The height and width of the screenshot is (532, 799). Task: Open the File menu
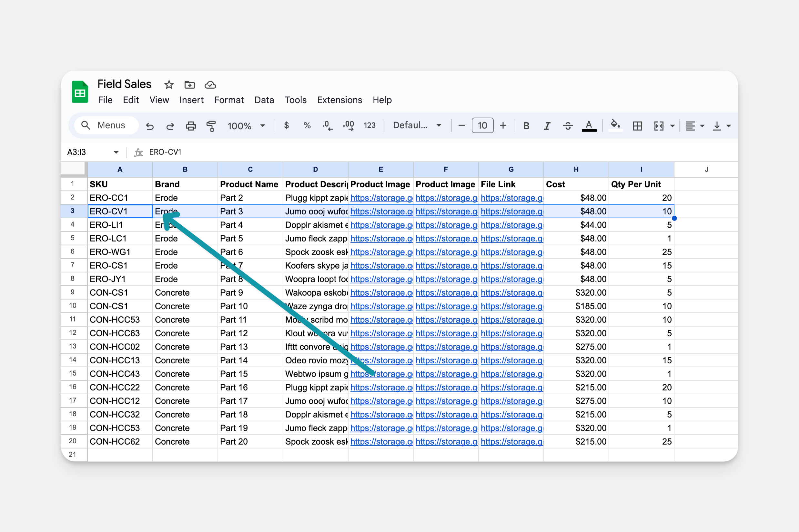click(x=105, y=100)
